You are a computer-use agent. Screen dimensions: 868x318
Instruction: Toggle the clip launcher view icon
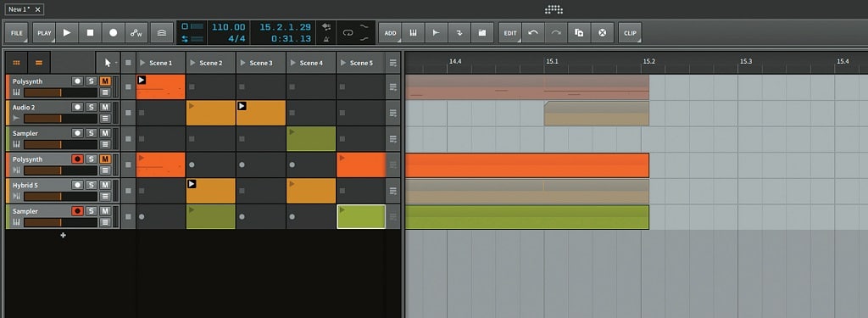(16, 63)
